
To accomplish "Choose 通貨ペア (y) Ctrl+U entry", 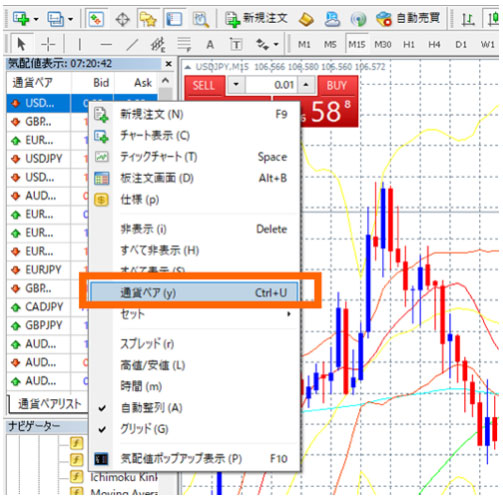I will tap(194, 293).
